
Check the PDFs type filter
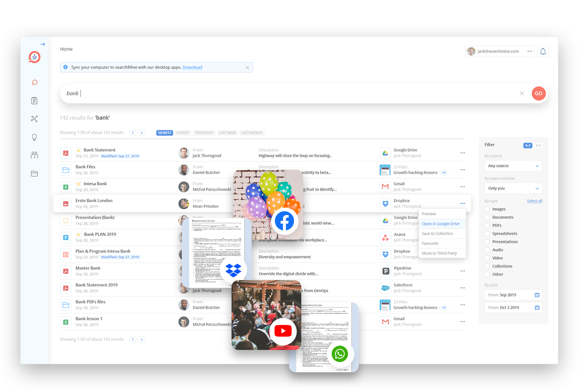click(487, 225)
